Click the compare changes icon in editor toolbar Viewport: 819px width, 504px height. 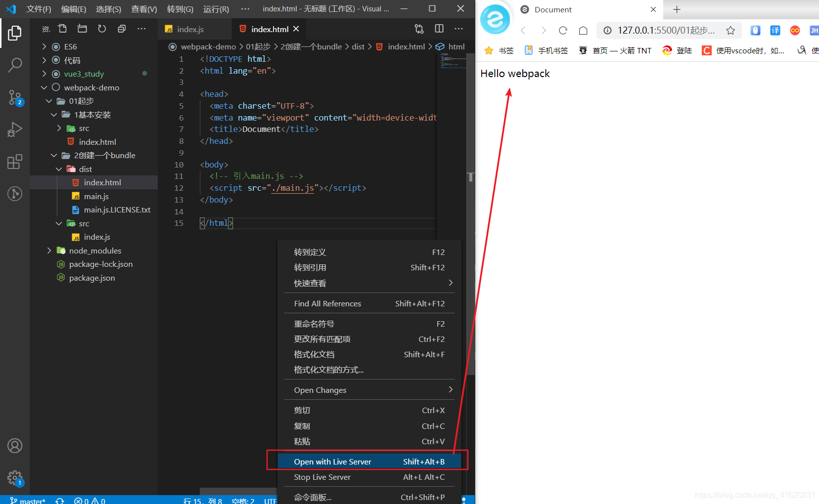[419, 29]
